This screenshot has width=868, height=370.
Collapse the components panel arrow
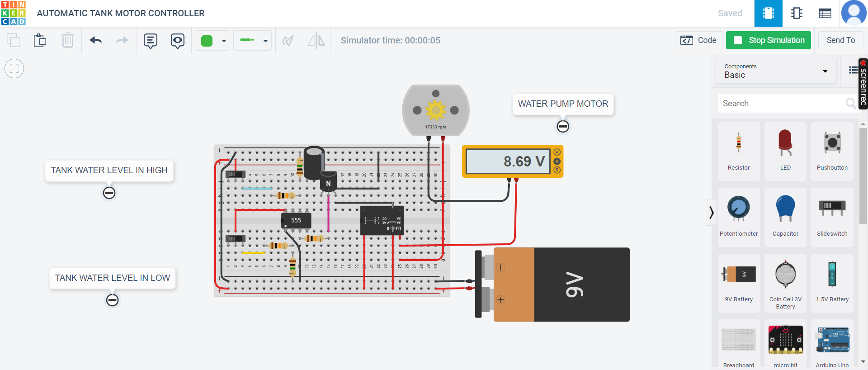[x=712, y=212]
